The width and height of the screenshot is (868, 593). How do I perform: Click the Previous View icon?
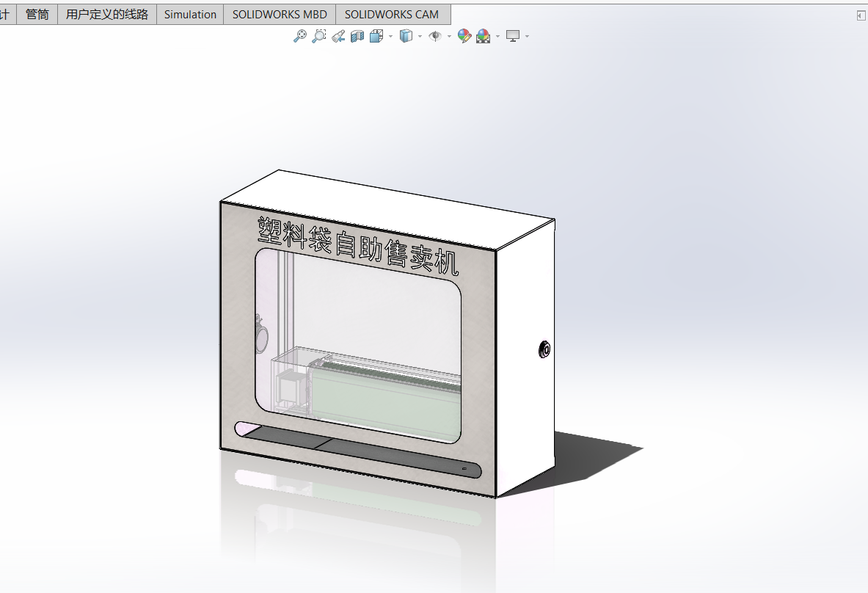(x=338, y=37)
